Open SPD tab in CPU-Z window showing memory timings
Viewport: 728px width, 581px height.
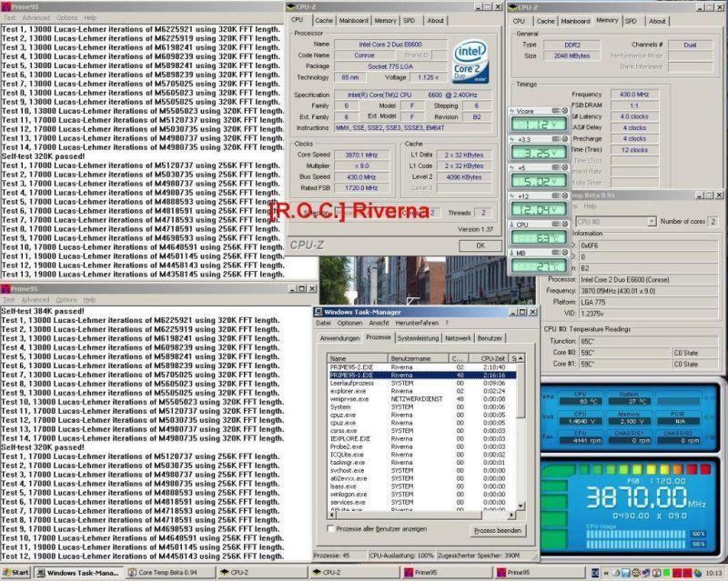click(x=631, y=21)
